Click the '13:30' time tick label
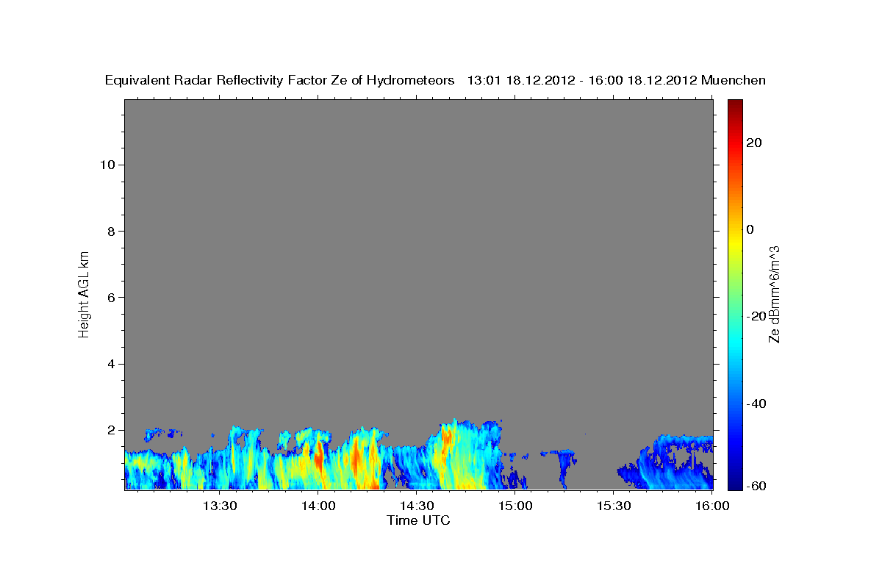882x588 pixels. click(x=219, y=506)
